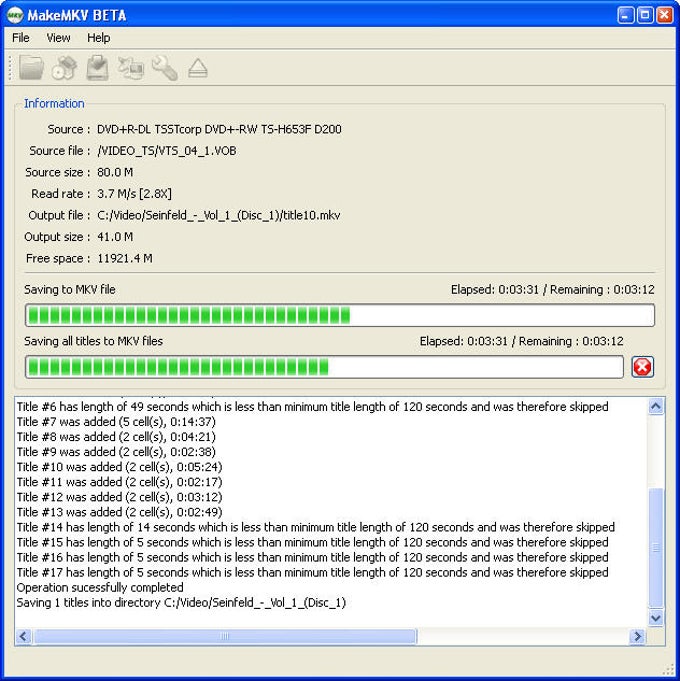Click output size value '41.0 M'
The height and width of the screenshot is (681, 680).
115,237
